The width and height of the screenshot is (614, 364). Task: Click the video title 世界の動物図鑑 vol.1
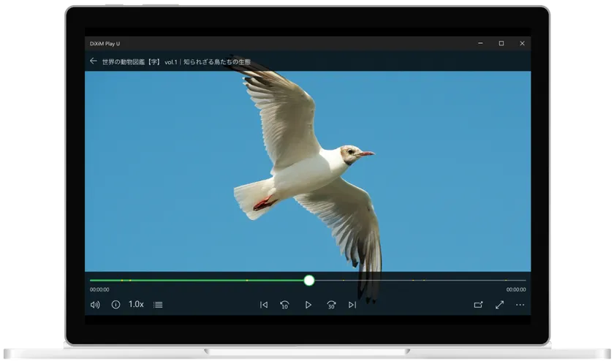(176, 62)
